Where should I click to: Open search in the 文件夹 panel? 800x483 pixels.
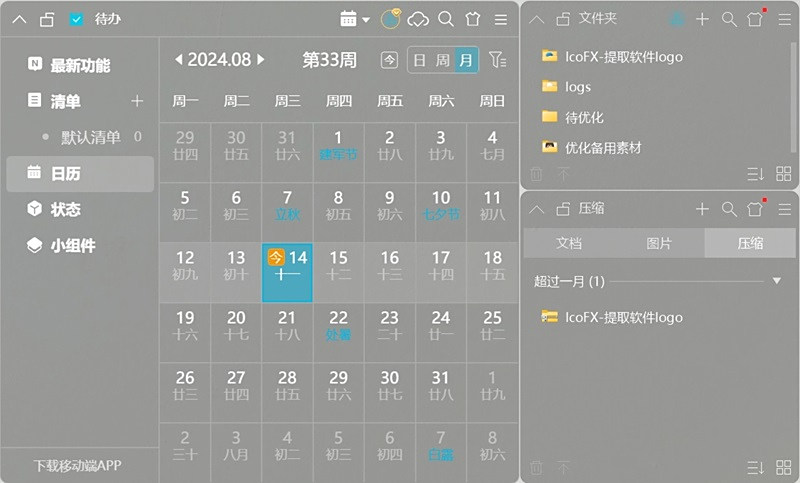pyautogui.click(x=729, y=19)
